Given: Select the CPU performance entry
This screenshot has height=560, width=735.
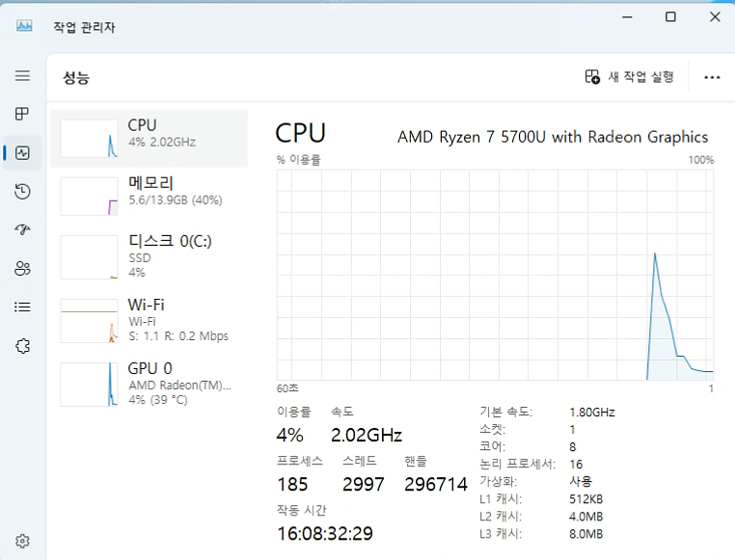Looking at the screenshot, I should pos(150,138).
